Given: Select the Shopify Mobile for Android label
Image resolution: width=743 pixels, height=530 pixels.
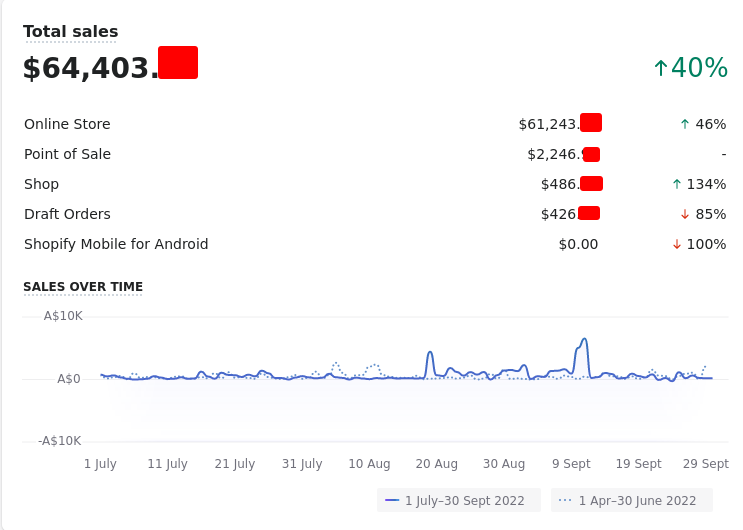Looking at the screenshot, I should coord(116,244).
